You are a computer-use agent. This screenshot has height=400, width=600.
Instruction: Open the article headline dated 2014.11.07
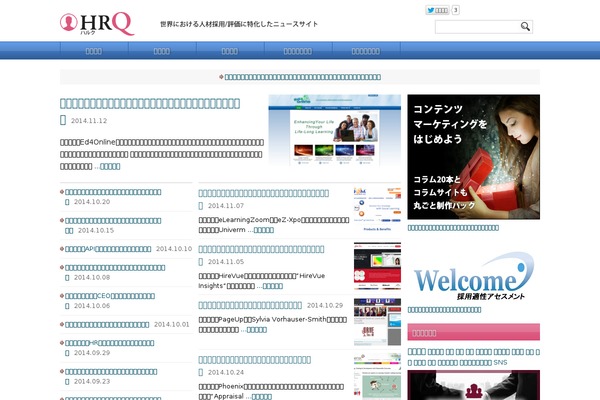263,193
